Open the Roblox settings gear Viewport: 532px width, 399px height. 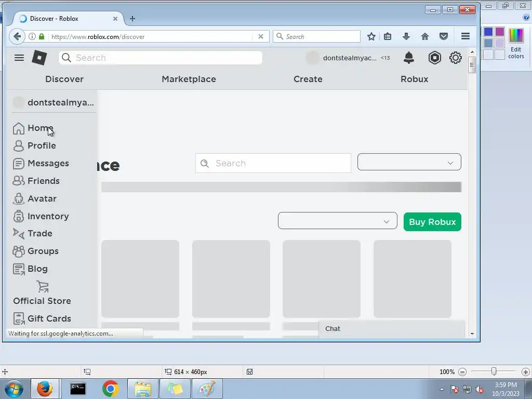(455, 58)
